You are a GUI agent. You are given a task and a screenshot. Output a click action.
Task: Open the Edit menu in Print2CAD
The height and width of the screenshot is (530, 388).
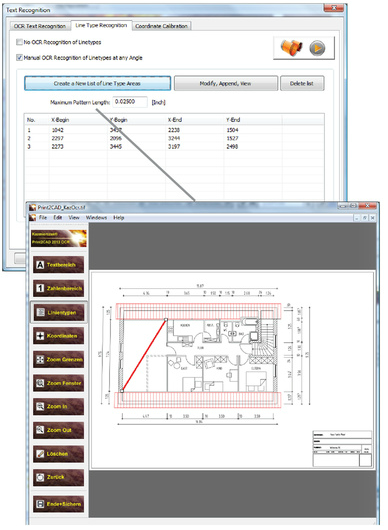click(57, 217)
